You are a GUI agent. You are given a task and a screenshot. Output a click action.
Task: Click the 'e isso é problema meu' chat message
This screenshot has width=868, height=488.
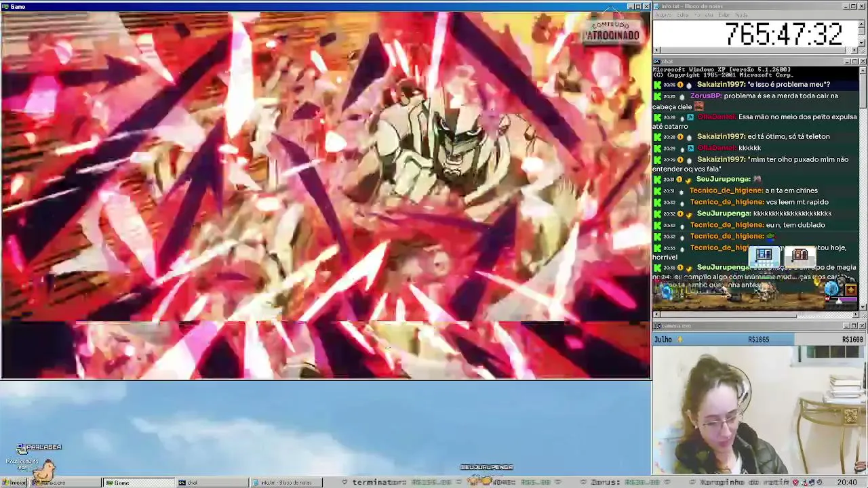pyautogui.click(x=789, y=85)
